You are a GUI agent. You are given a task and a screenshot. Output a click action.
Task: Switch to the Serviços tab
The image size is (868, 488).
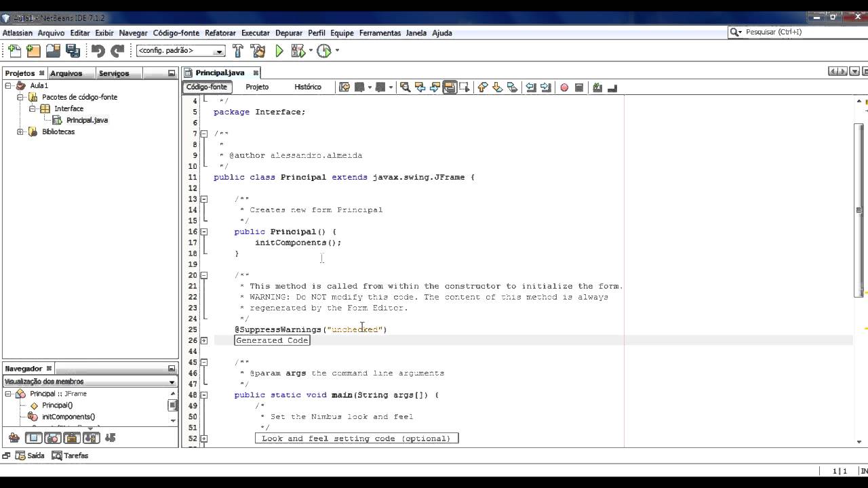pyautogui.click(x=114, y=73)
